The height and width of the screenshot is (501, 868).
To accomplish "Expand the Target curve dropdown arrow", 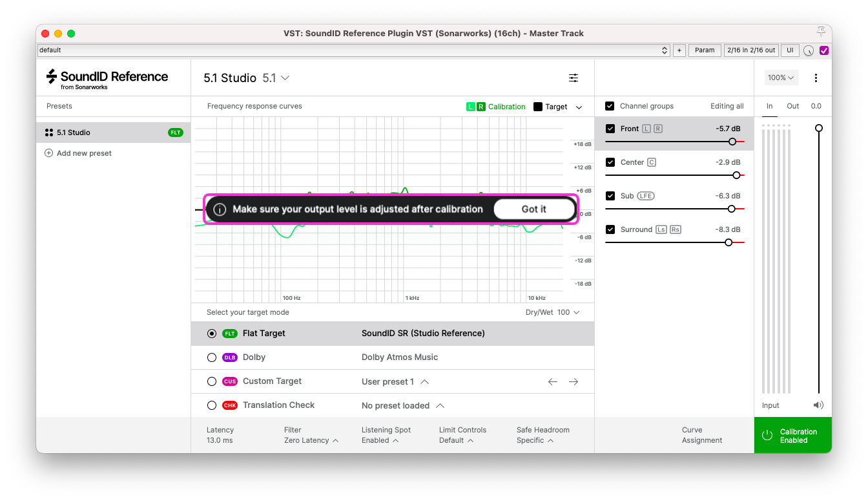I will coord(579,107).
